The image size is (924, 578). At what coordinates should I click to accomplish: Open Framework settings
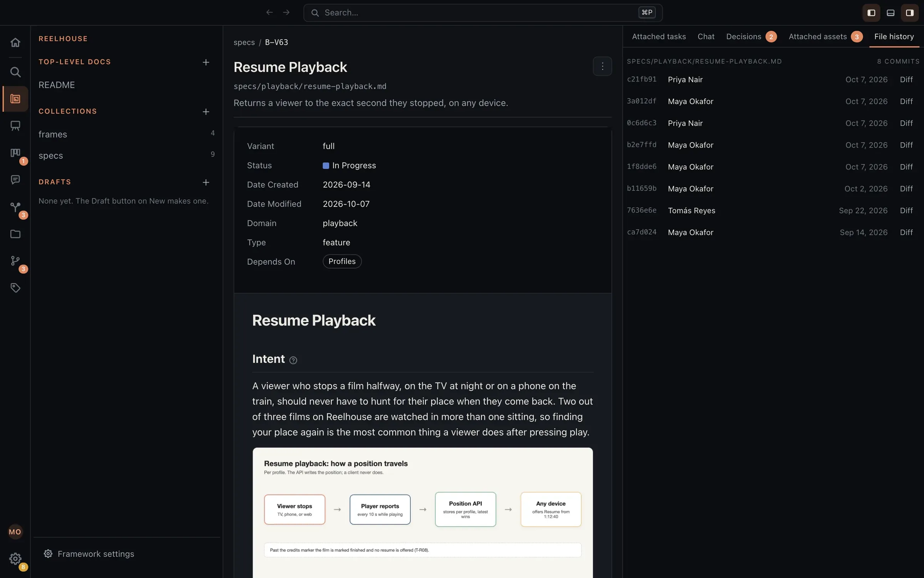89,554
